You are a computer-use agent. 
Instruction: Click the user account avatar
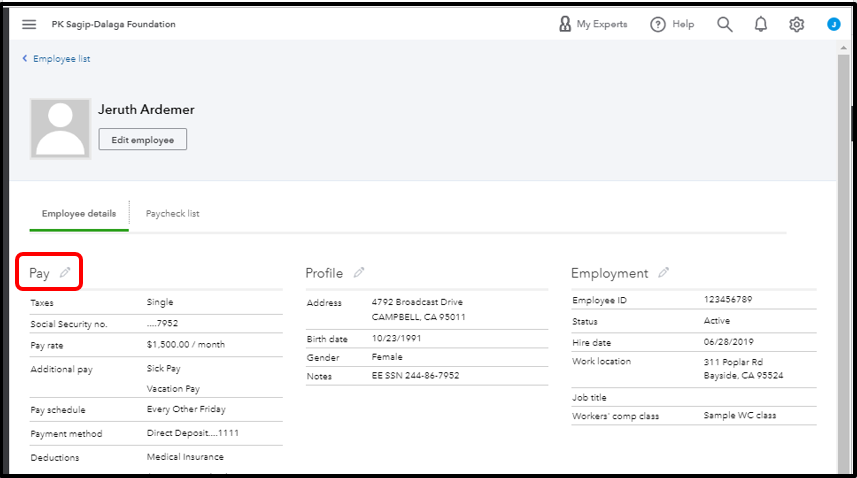point(833,25)
